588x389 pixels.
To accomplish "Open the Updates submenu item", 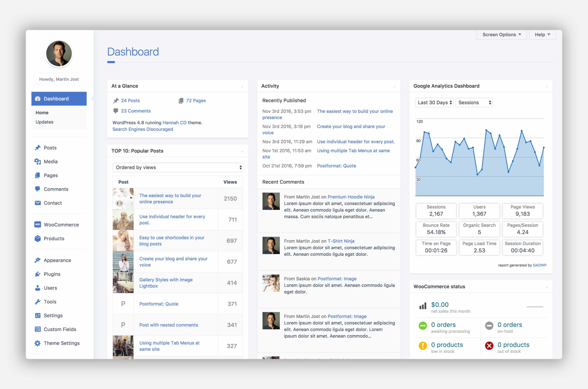I will pyautogui.click(x=44, y=122).
